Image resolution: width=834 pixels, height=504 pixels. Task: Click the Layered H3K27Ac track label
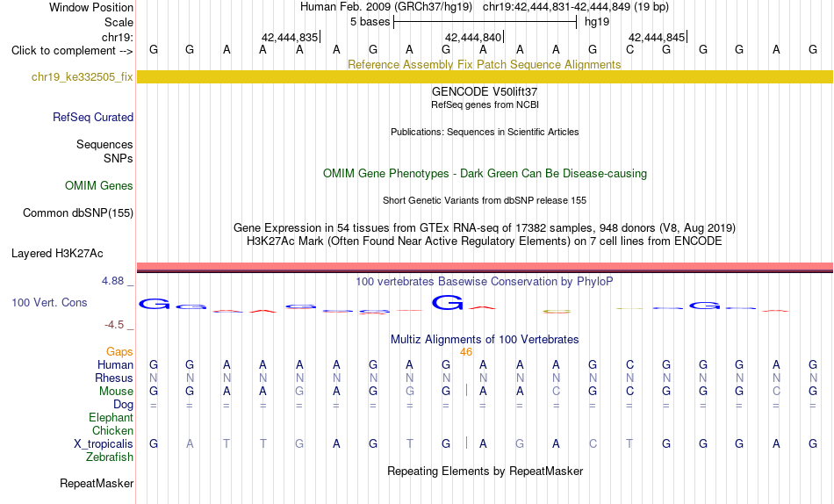point(57,254)
